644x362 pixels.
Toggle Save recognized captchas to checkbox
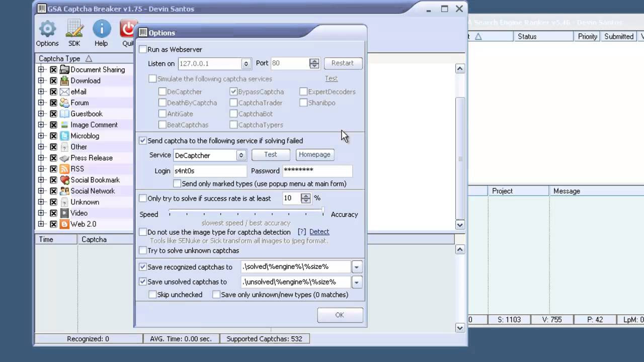click(x=143, y=267)
